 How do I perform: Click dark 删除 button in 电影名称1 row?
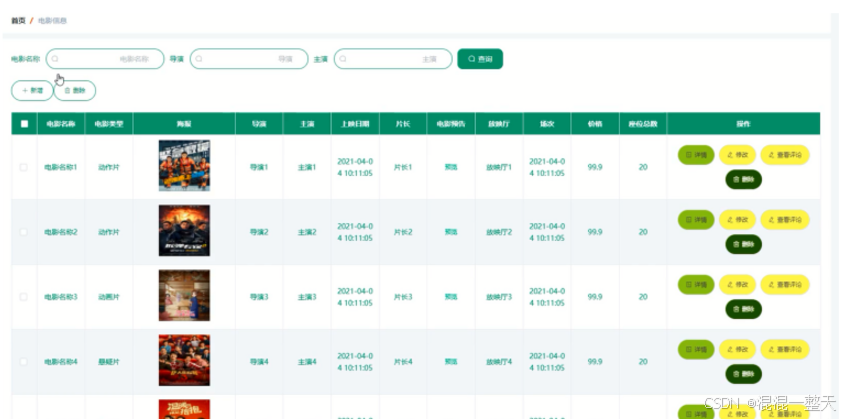(x=744, y=179)
